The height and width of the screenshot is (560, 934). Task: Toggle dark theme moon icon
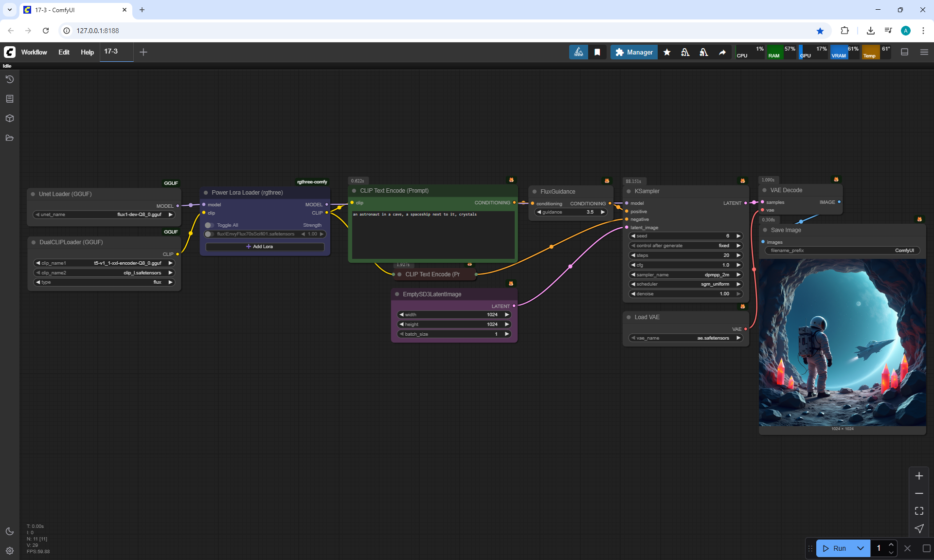point(9,531)
